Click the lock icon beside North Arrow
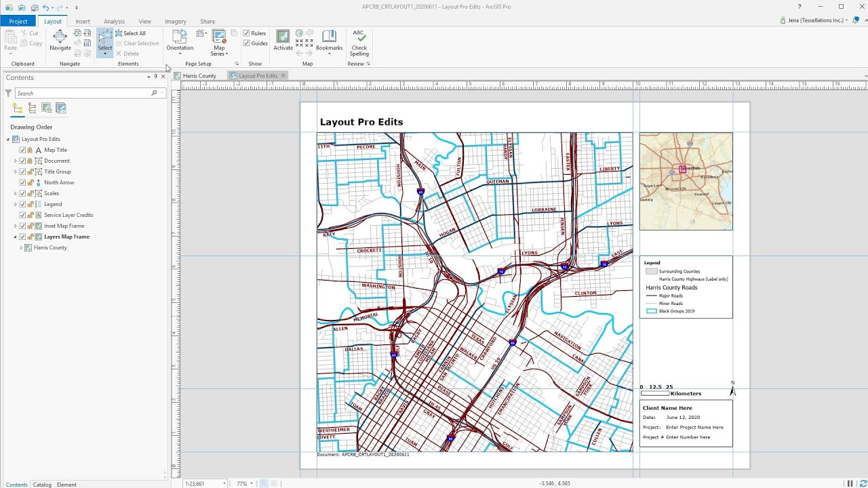The height and width of the screenshot is (488, 868). 31,182
